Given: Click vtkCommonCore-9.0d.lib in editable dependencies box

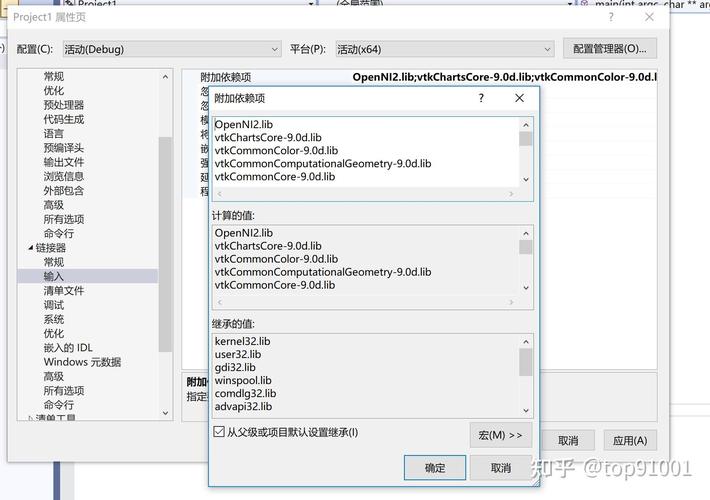Looking at the screenshot, I should 275,177.
